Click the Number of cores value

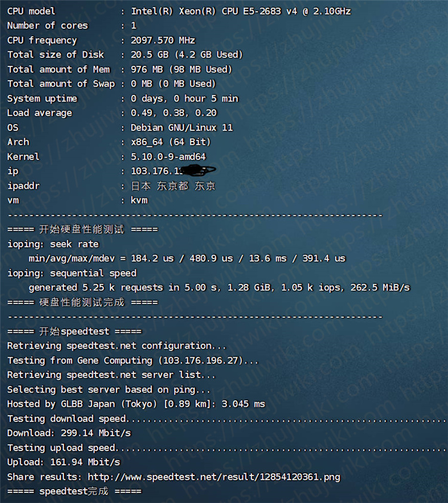133,26
